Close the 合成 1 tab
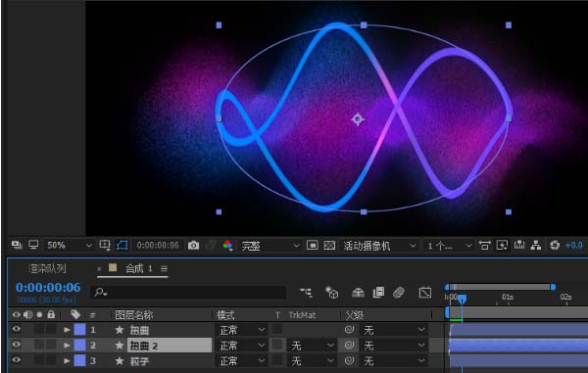The width and height of the screenshot is (588, 373). click(x=99, y=268)
